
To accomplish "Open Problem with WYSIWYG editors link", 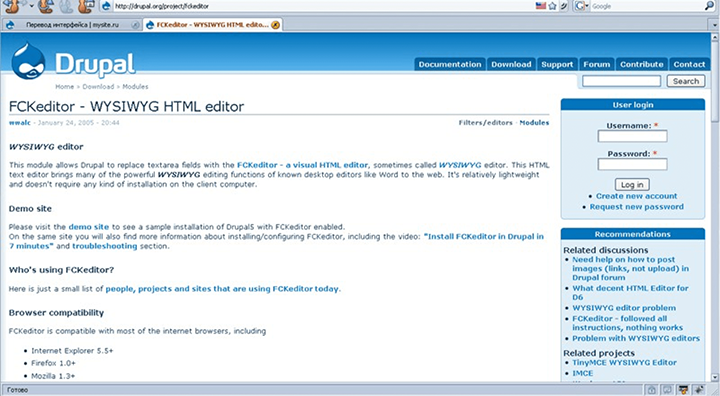I will (x=636, y=339).
